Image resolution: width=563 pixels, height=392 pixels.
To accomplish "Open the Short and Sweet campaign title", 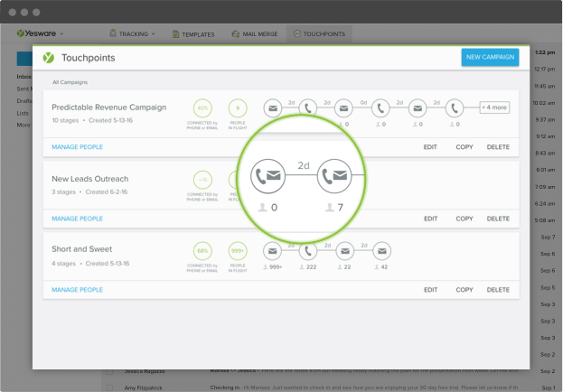I will [82, 249].
